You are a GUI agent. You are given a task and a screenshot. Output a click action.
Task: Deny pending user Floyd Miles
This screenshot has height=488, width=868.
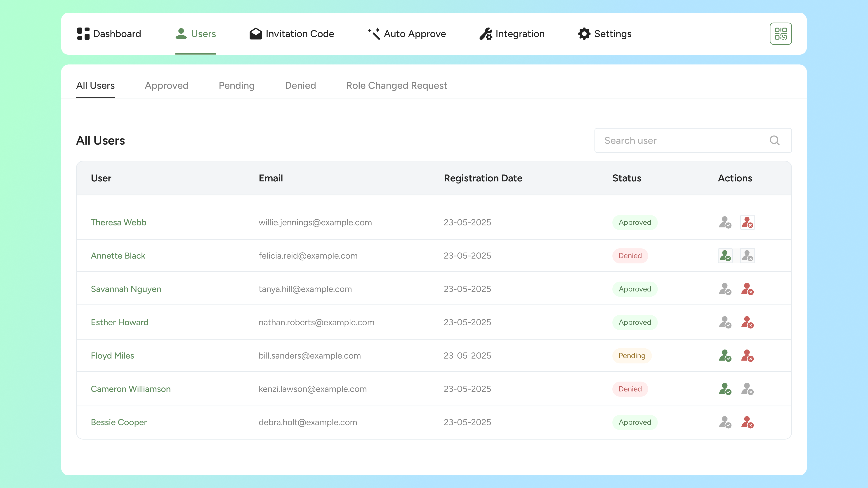click(x=747, y=356)
